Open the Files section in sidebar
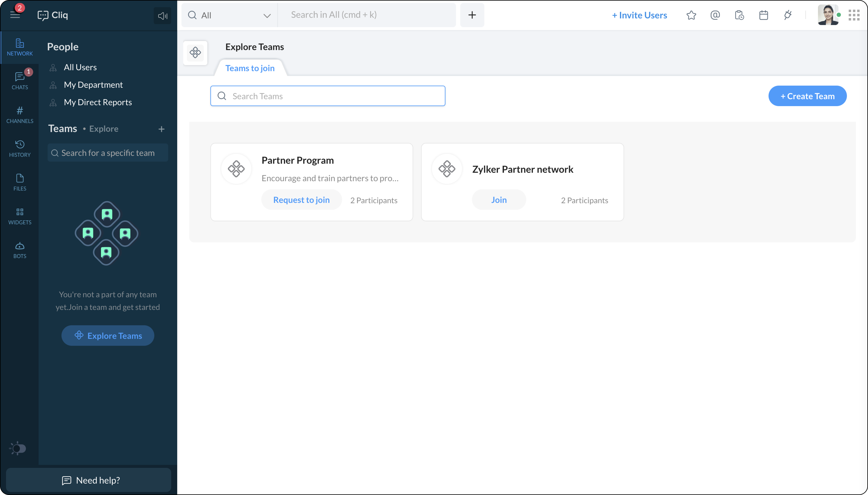 [x=20, y=182]
